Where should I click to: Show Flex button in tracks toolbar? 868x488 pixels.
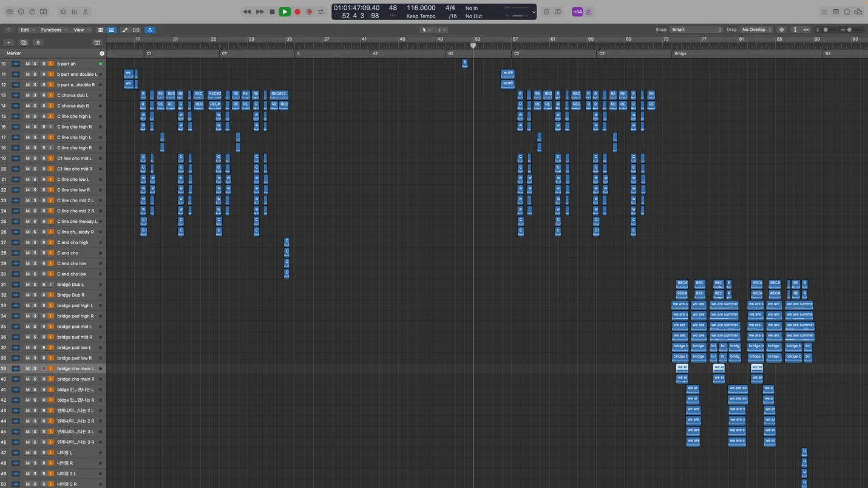[136, 30]
